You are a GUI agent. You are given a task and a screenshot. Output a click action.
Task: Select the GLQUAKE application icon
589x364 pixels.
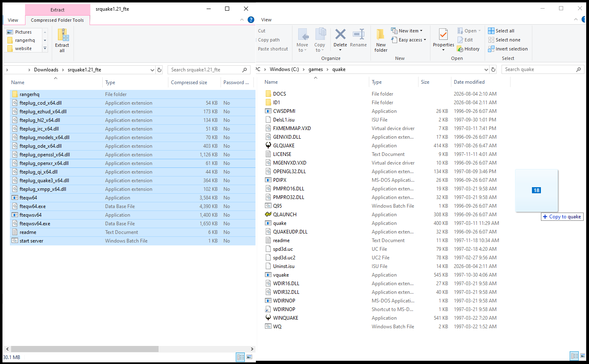268,146
